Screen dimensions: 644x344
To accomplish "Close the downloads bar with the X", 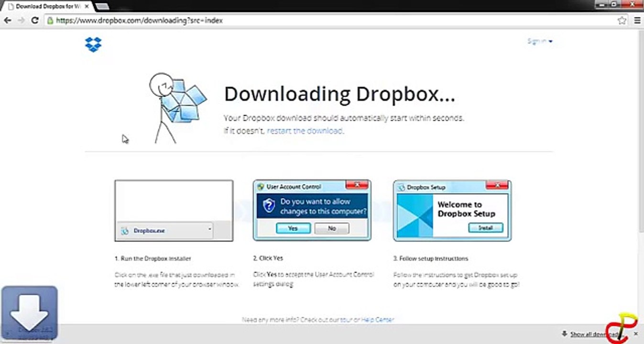I will pos(636,333).
